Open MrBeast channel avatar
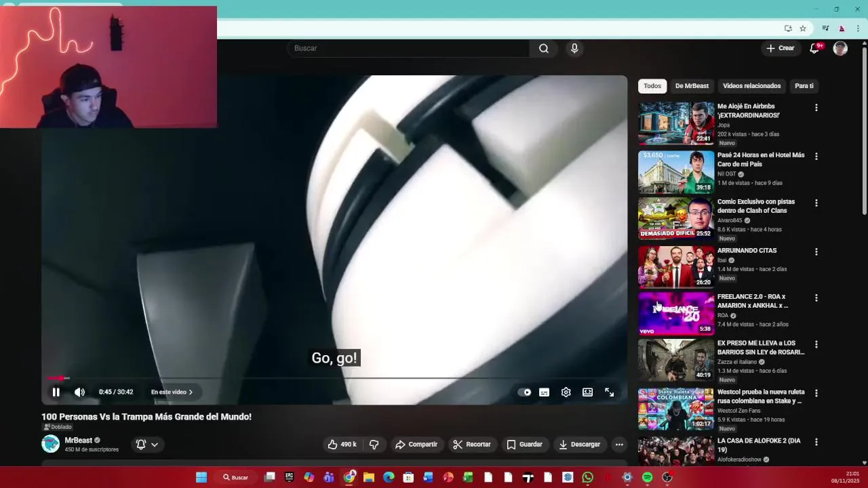 tap(50, 444)
